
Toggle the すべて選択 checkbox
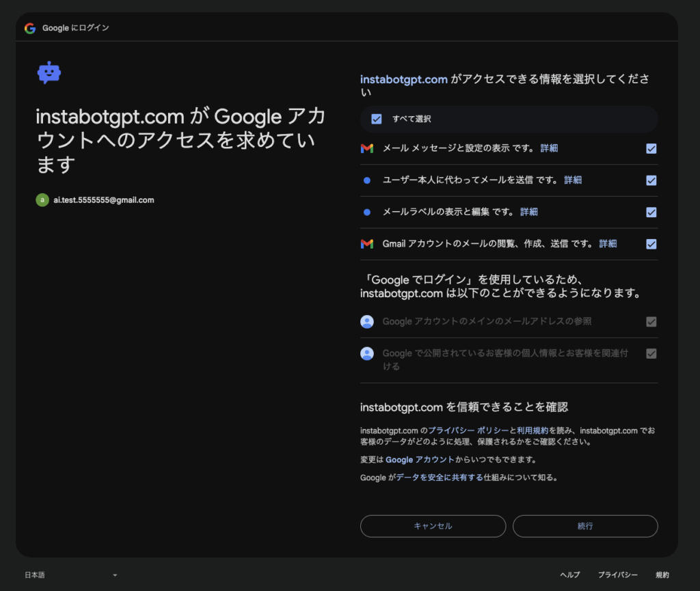pyautogui.click(x=377, y=119)
